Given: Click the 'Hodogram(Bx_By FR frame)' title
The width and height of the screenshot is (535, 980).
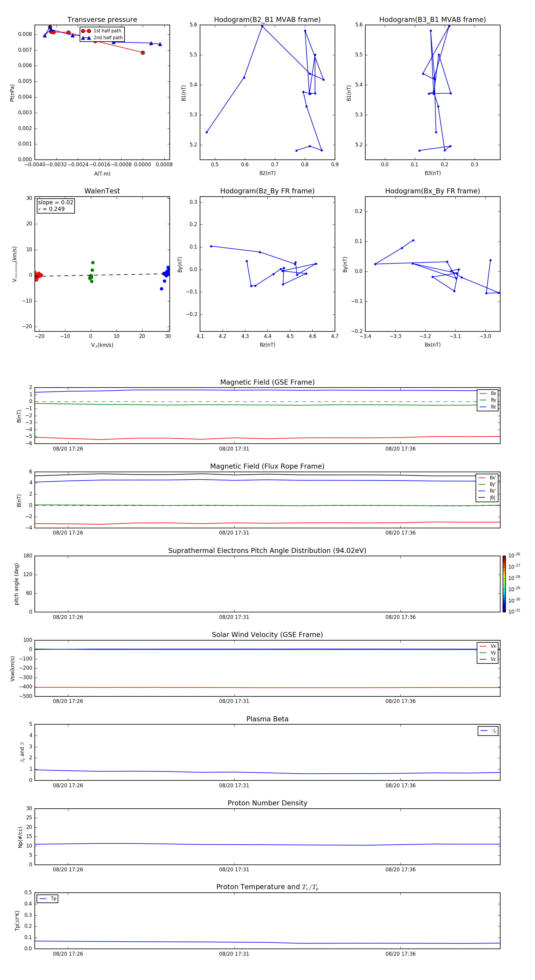Looking at the screenshot, I should [x=432, y=191].
